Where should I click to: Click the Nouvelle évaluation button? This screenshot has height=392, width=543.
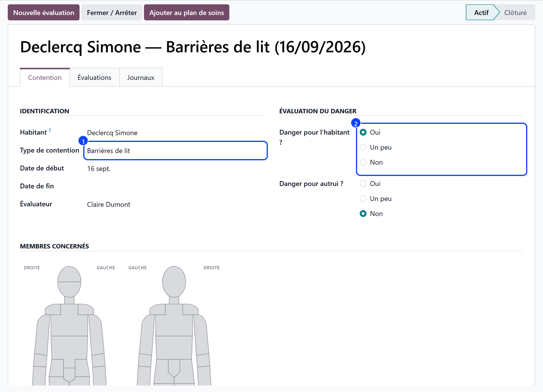(44, 13)
